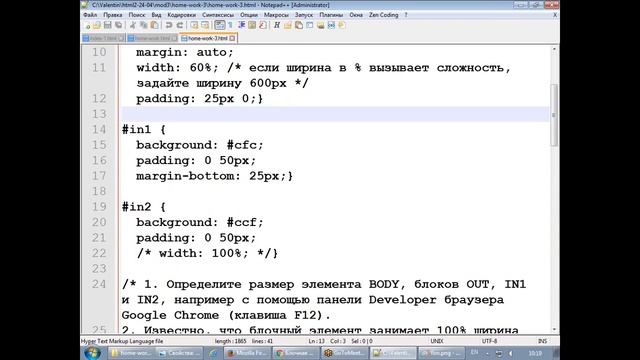
Task: Click line number 14 in margin
Action: 99,130
